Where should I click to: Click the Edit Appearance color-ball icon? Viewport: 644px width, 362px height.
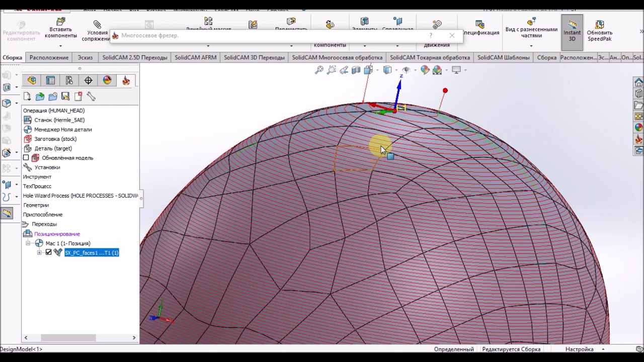pyautogui.click(x=425, y=70)
